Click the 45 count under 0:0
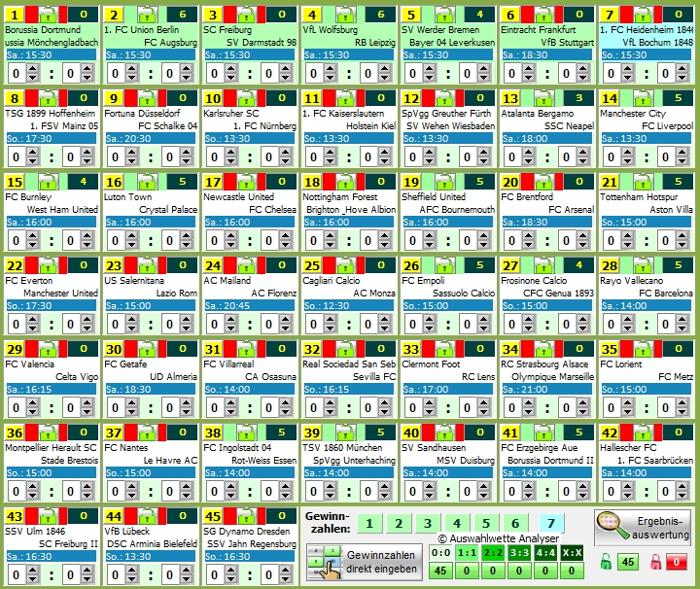The width and height of the screenshot is (700, 589). 440,571
